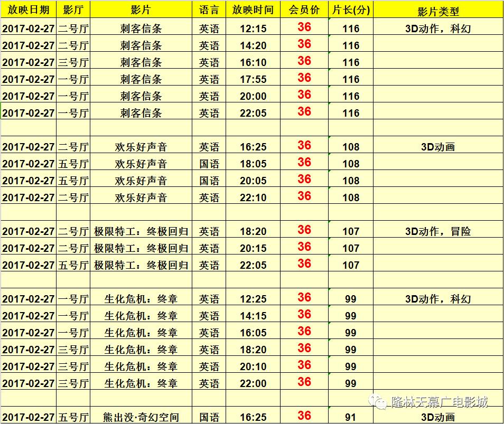Click 极限特工：终极回归 in 20:15 row
This screenshot has width=504, height=424.
tap(141, 247)
